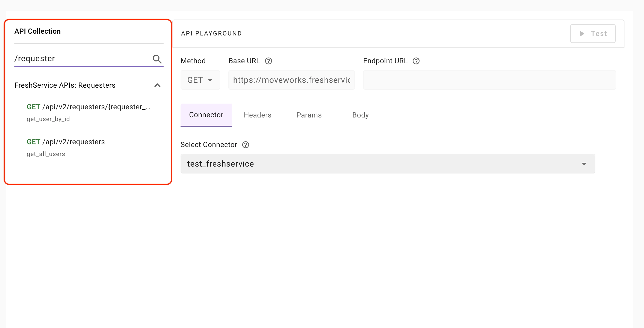Click the API Collection heading
The width and height of the screenshot is (644, 328).
[x=38, y=31]
